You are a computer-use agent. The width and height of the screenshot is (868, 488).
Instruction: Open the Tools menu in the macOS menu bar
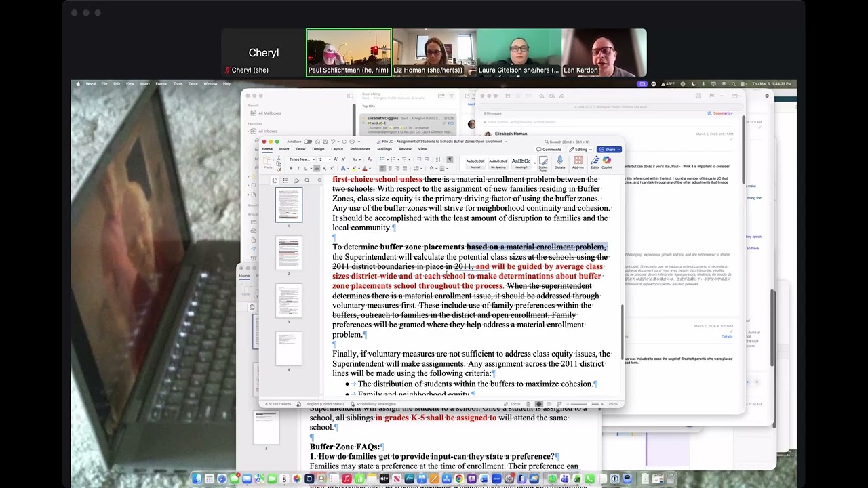[178, 84]
